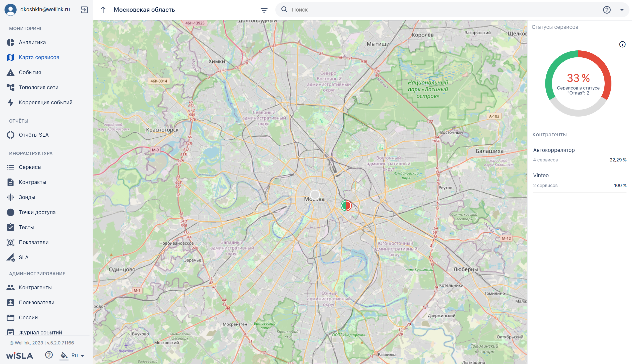632x364 pixels.
Task: Click the Журнал событий menu label
Action: pos(40,332)
